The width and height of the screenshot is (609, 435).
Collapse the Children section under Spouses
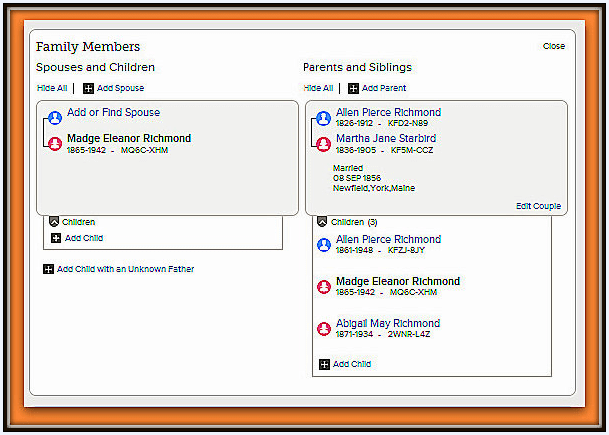(54, 222)
